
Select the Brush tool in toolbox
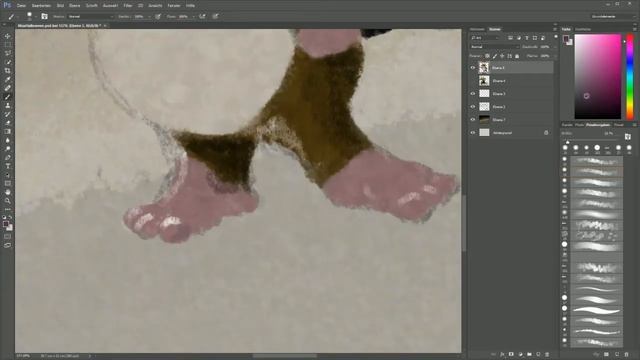pos(7,97)
